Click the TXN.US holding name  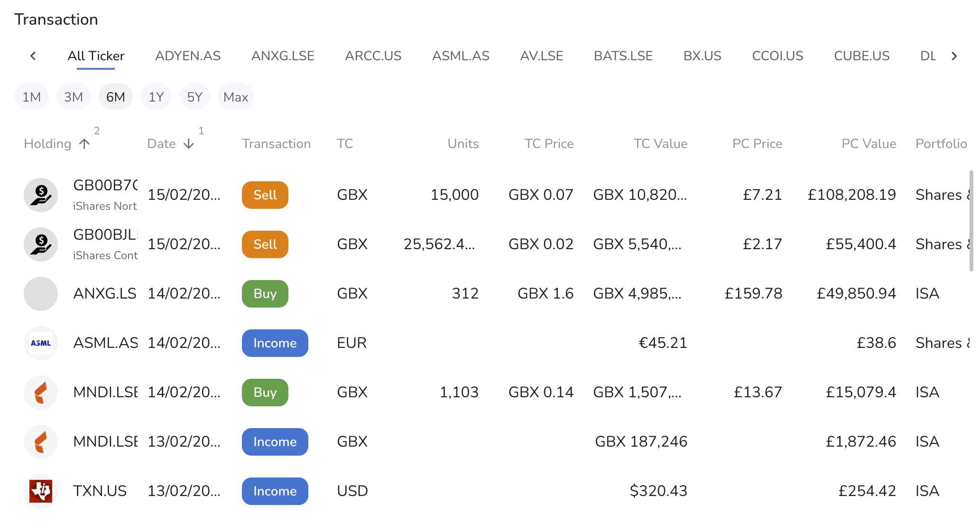[x=100, y=491]
